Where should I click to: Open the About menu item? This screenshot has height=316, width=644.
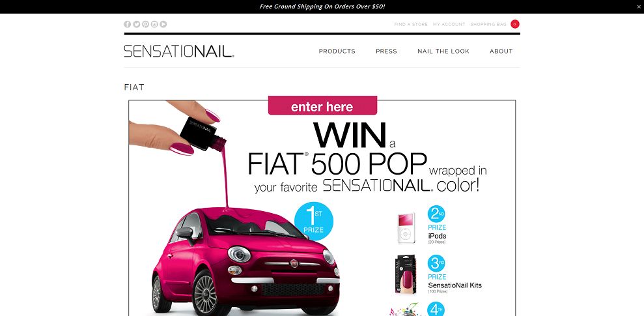(501, 51)
